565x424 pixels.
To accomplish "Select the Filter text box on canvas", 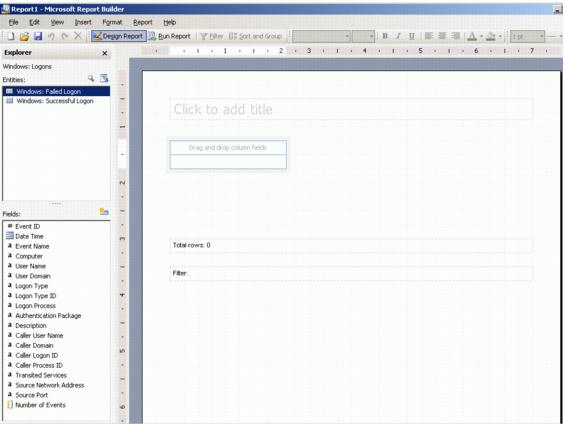I will click(351, 273).
